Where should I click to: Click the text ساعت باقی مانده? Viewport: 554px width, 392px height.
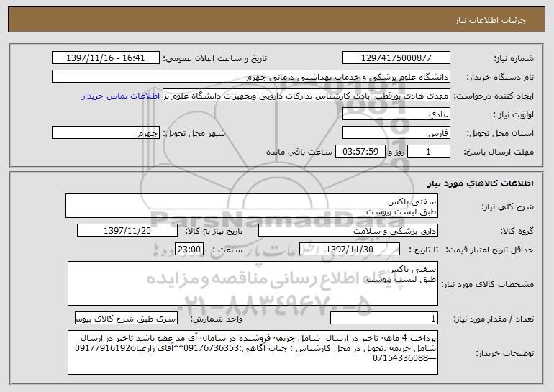click(x=299, y=152)
